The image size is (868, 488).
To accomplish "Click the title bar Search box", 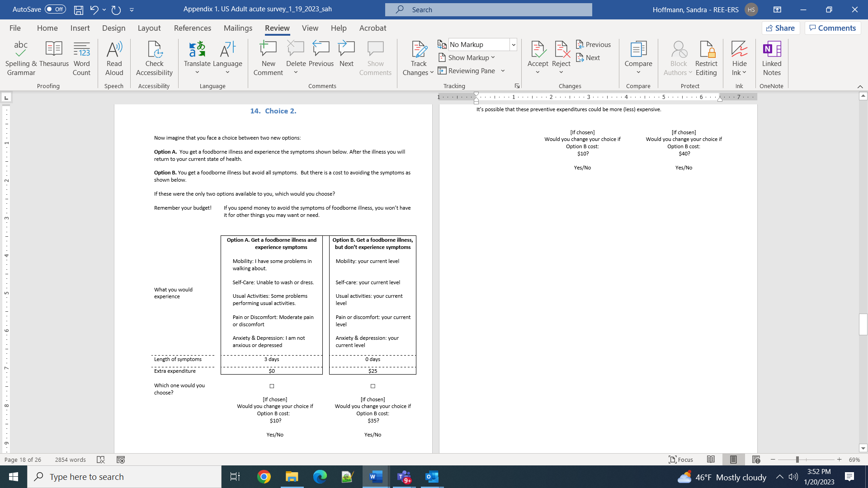I will pyautogui.click(x=488, y=9).
